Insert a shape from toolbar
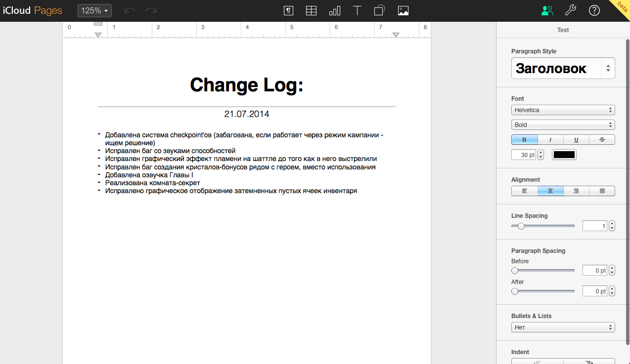 point(380,10)
